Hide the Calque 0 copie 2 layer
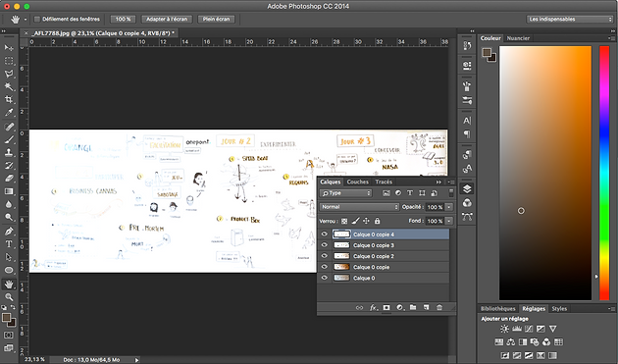Image resolution: width=618 pixels, height=364 pixels. point(325,256)
